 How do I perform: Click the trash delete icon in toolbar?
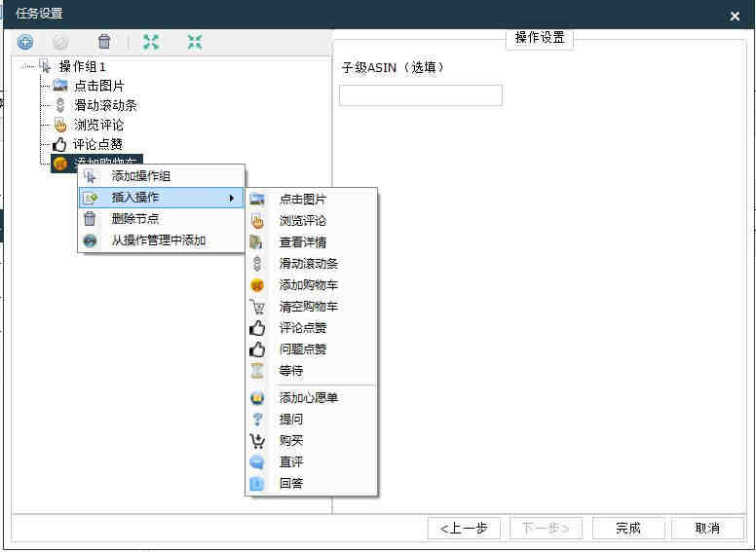[x=103, y=42]
